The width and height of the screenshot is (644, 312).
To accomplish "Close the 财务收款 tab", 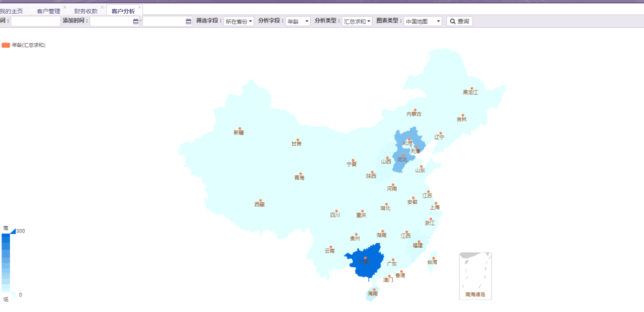I will [x=102, y=7].
